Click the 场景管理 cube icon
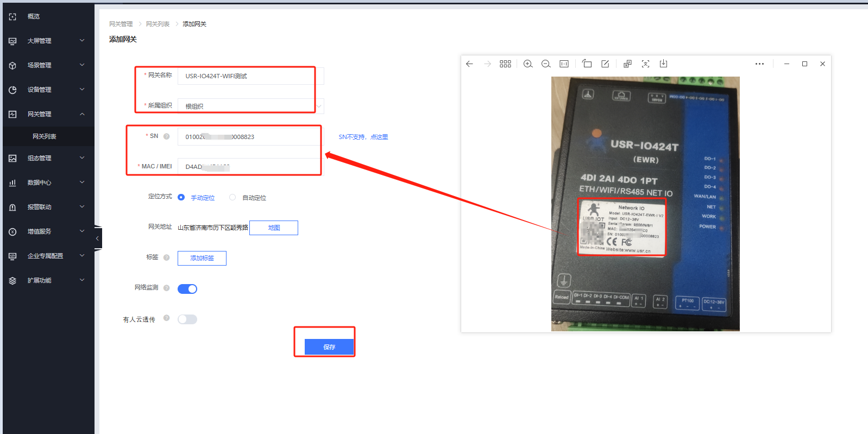 click(12, 66)
